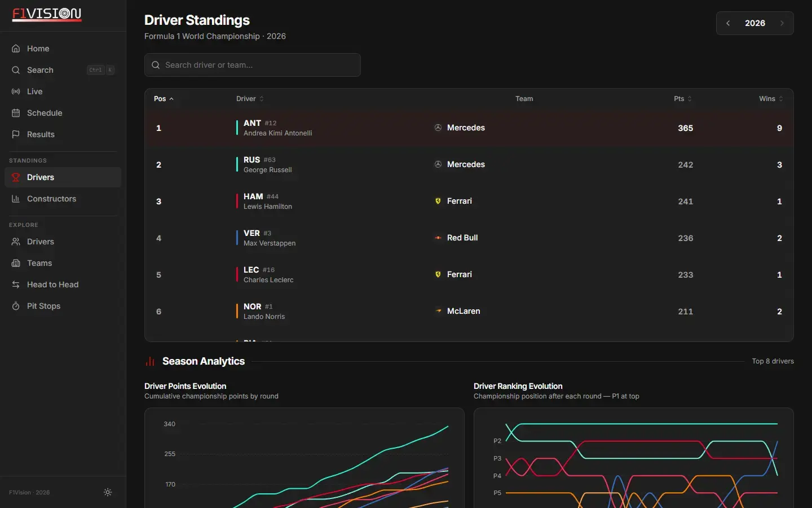Open the Search menu item
The width and height of the screenshot is (812, 508).
click(x=63, y=70)
